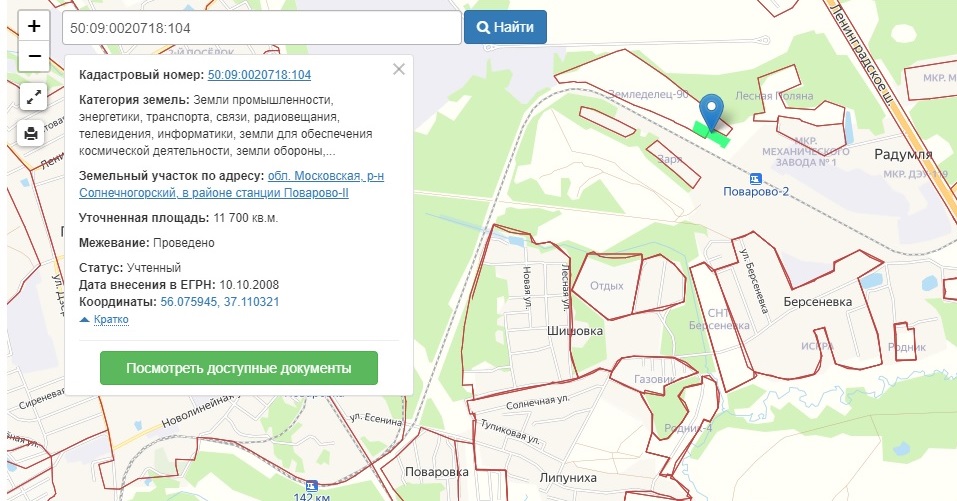Click Посмотреть доступные документы button
Image resolution: width=957 pixels, height=501 pixels.
[239, 368]
